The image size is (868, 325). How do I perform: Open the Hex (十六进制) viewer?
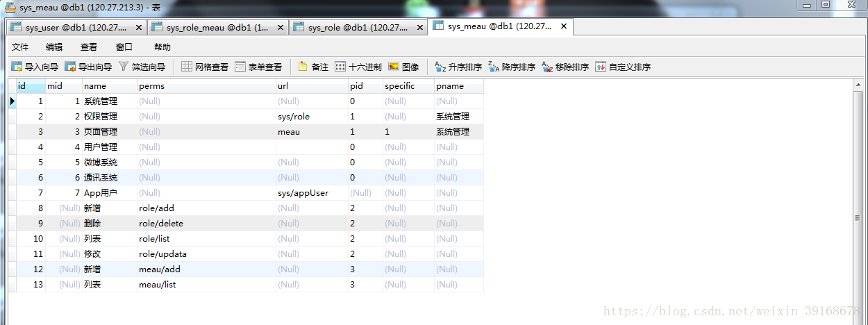tap(358, 67)
